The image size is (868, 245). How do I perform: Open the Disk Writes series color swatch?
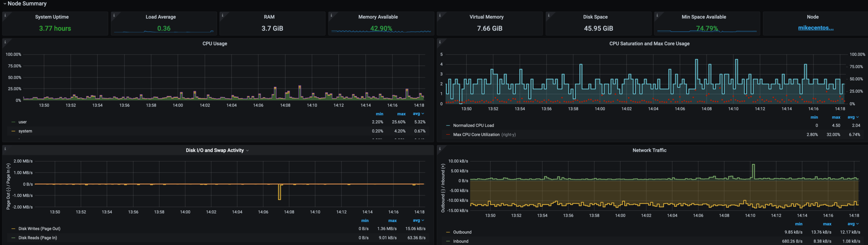coord(13,229)
